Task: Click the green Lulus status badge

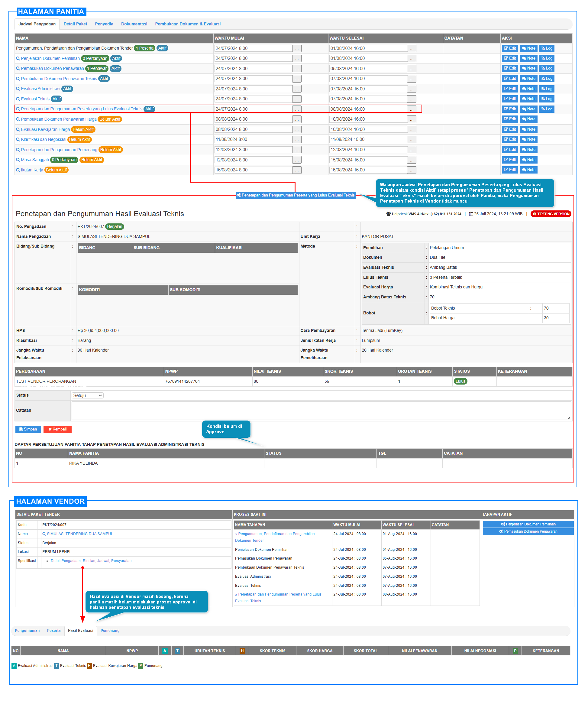Action: [460, 382]
